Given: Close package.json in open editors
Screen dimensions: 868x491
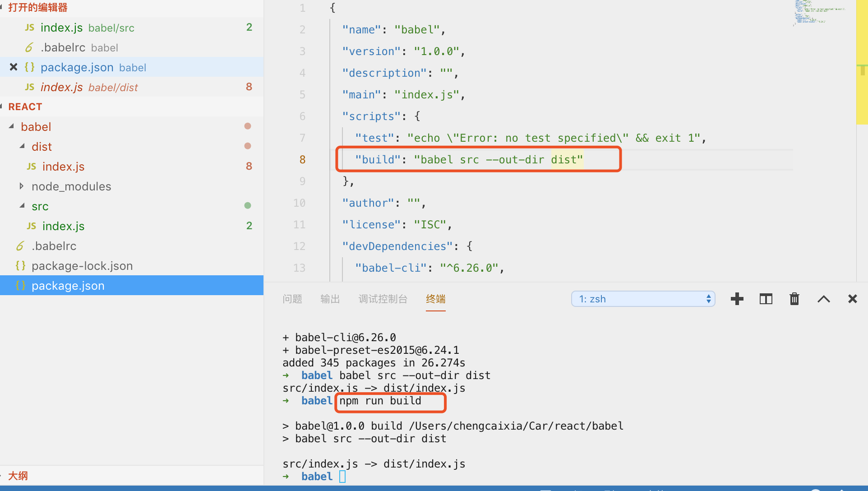Looking at the screenshot, I should coord(14,67).
